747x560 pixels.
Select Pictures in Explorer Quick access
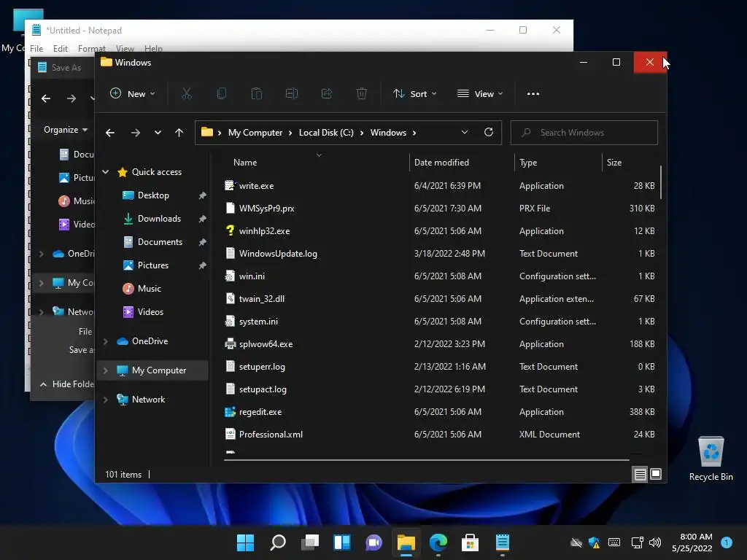(153, 265)
